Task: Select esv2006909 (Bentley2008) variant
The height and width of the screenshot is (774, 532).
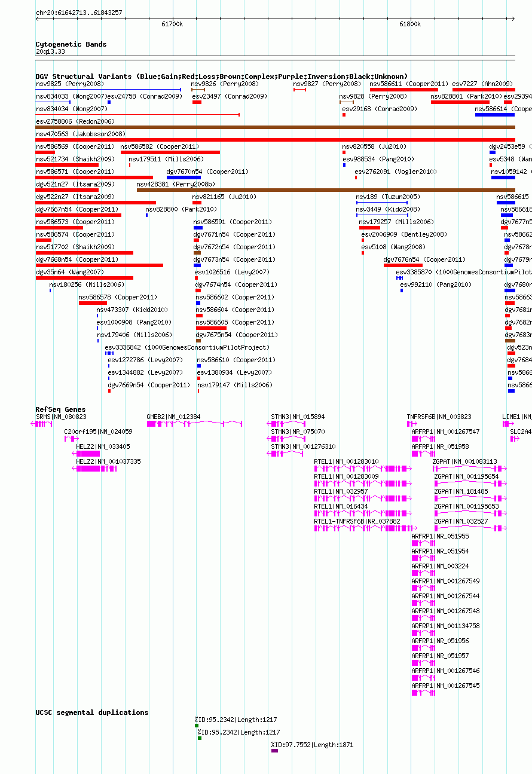Action: (363, 240)
